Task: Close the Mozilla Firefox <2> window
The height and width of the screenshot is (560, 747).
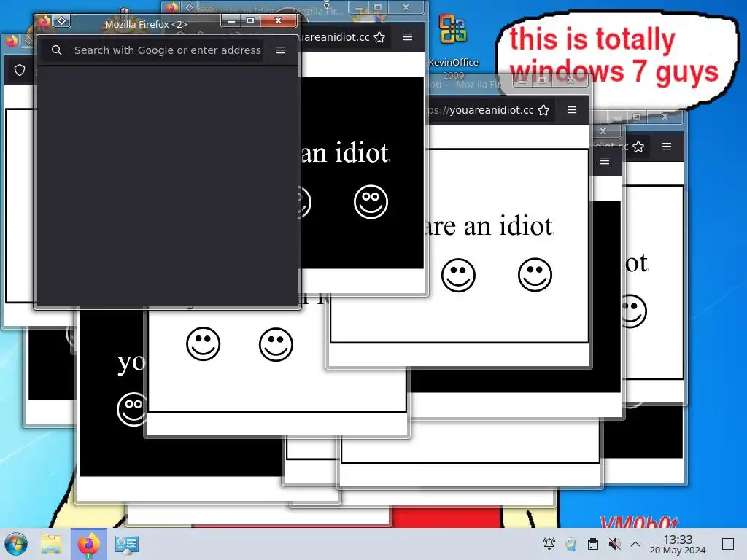Action: (x=278, y=20)
